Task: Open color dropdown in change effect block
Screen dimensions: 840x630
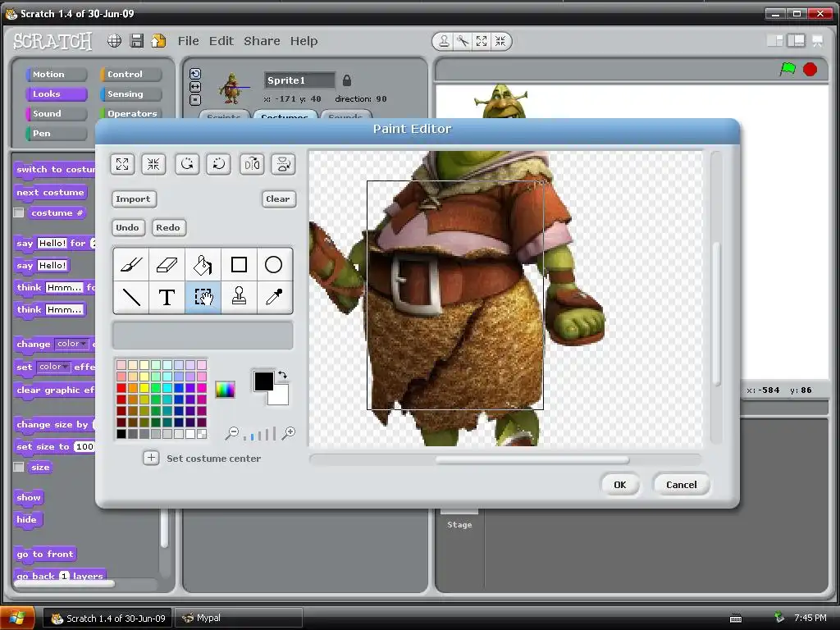Action: coord(72,344)
